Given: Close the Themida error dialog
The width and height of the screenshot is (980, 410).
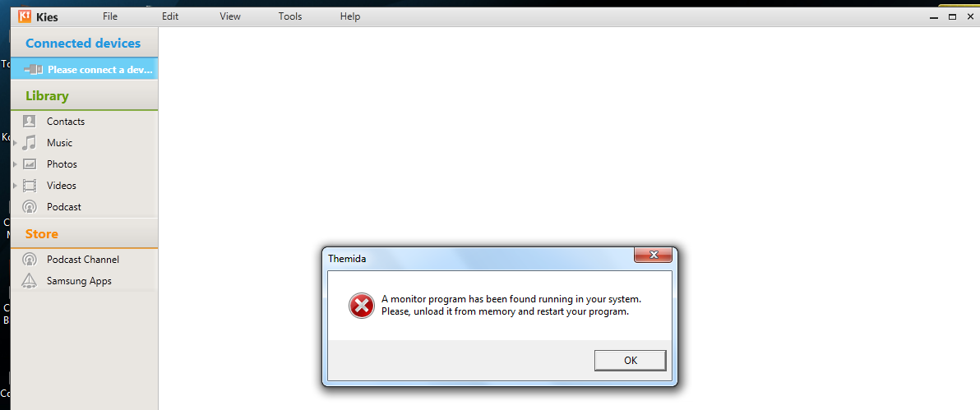Looking at the screenshot, I should 653,255.
